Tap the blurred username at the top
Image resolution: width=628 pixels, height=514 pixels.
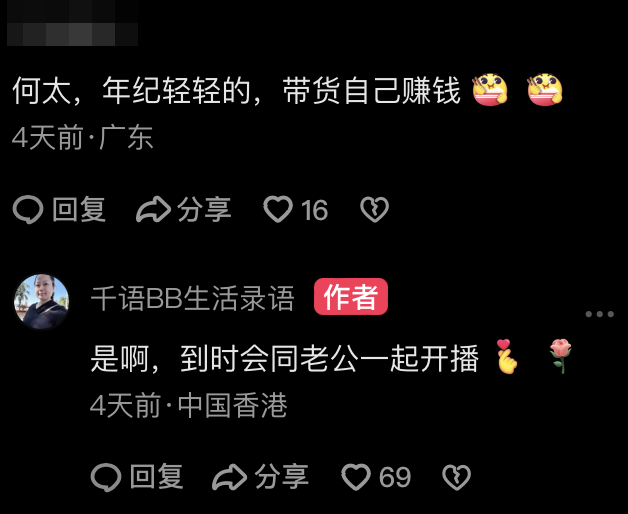72,23
